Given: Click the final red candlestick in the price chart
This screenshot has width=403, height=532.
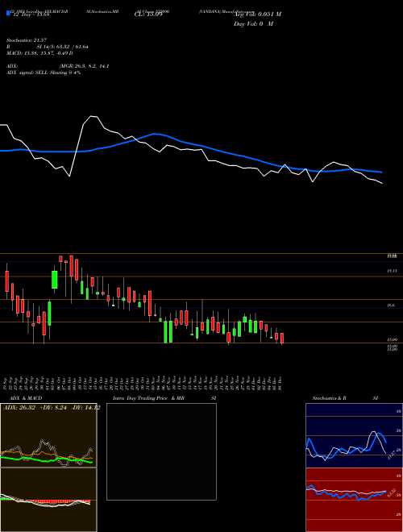Looking at the screenshot, I should (x=282, y=339).
